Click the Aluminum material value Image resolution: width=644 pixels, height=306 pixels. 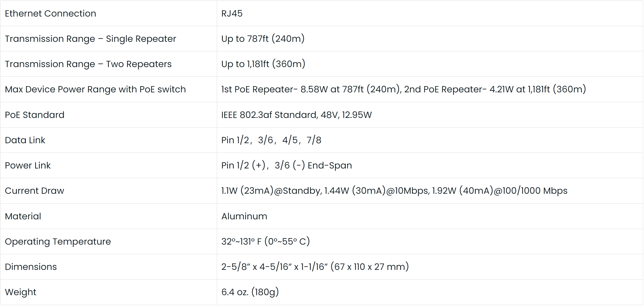pyautogui.click(x=244, y=216)
